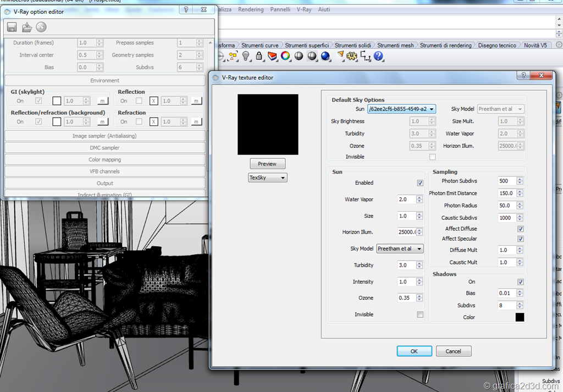Expand the VFB channels rollout
The width and height of the screenshot is (563, 392).
104,171
